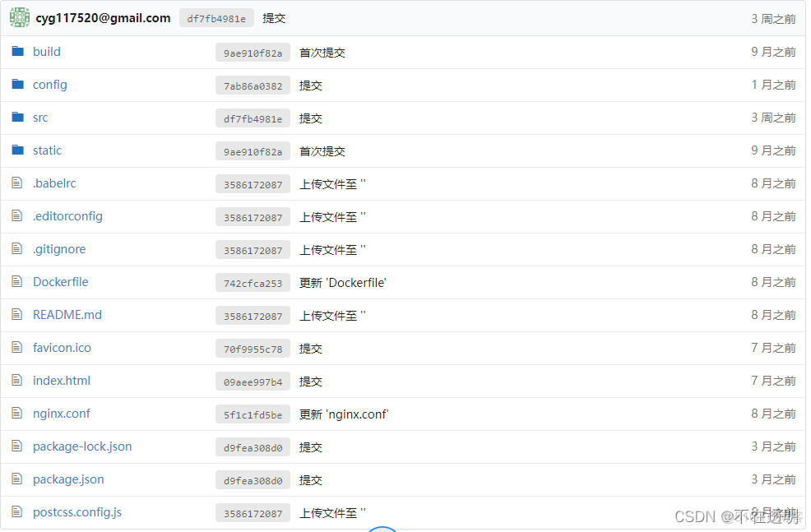
Task: Click commit hash 3586172087 in postcss.config.js row
Action: coord(253,513)
